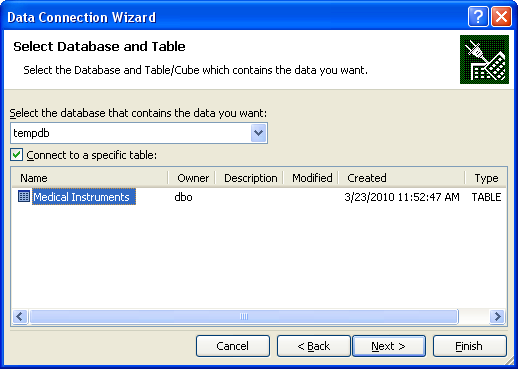
Task: Go back with the Back button
Action: [314, 346]
